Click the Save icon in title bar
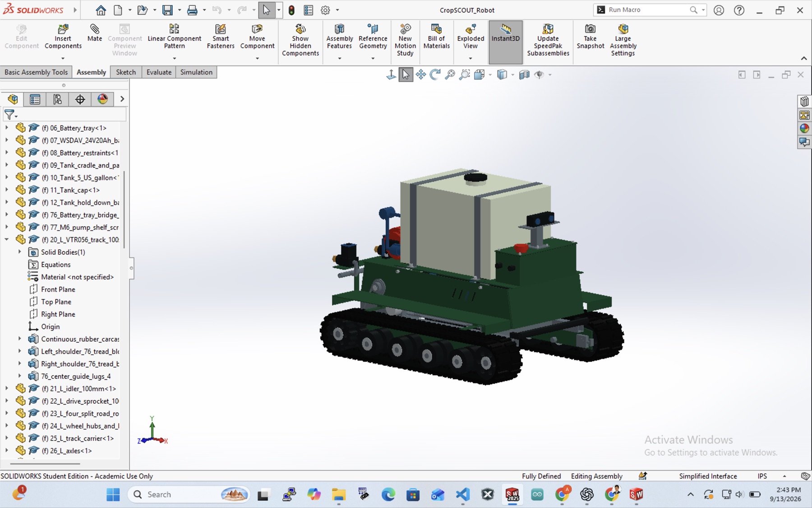This screenshot has width=812, height=508. pyautogui.click(x=167, y=10)
